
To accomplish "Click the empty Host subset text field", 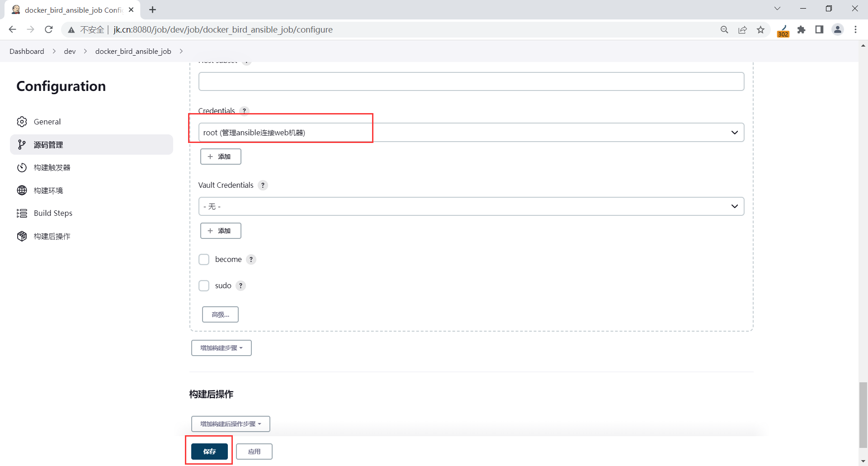I will coord(471,81).
